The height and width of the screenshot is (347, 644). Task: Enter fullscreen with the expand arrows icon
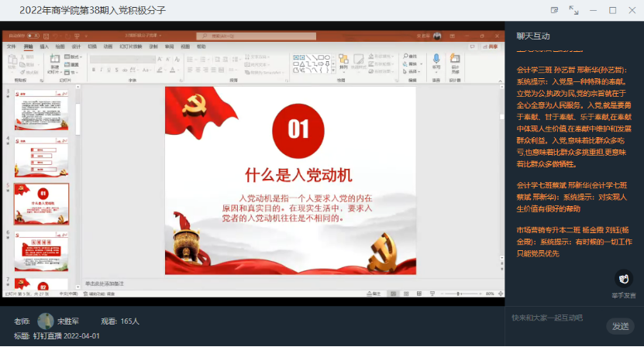573,10
